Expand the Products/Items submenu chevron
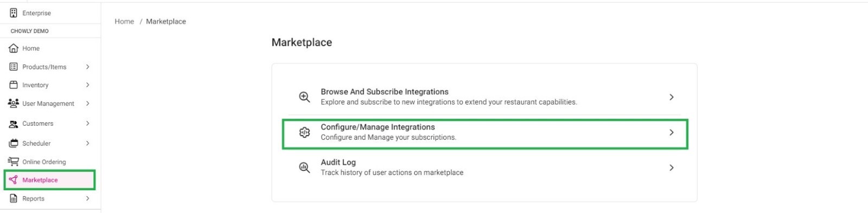The width and height of the screenshot is (868, 213). 87,67
